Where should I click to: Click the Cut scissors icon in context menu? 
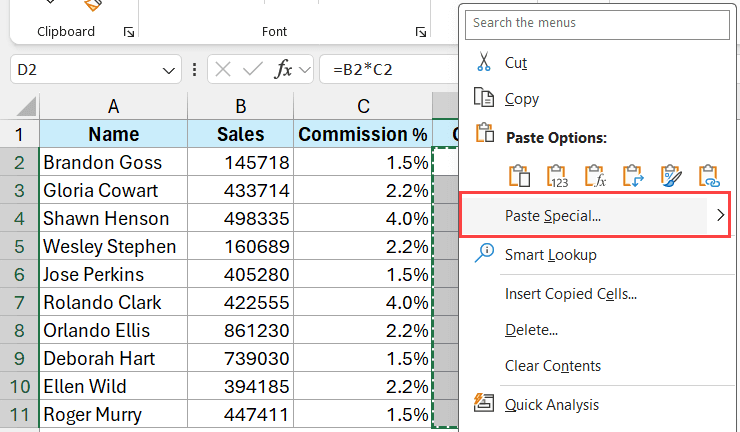pos(485,62)
